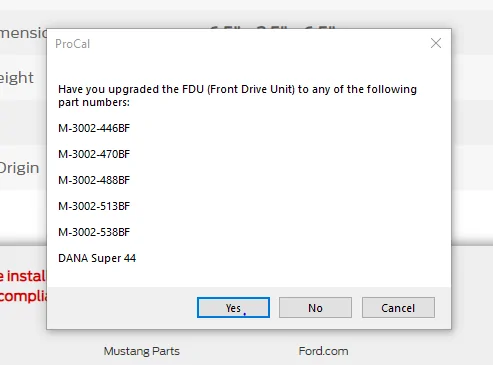Click the Origin label behind the dialog
The height and width of the screenshot is (365, 493).
click(19, 168)
